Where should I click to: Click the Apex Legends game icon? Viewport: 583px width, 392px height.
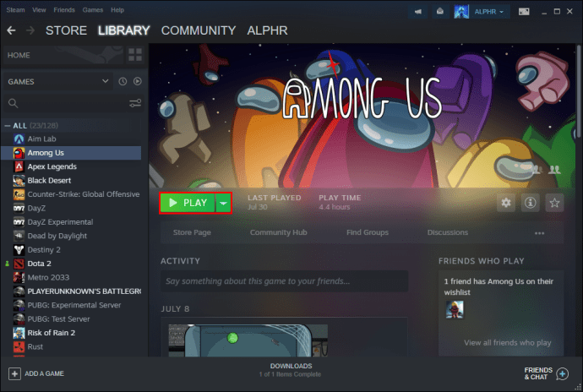pos(19,166)
